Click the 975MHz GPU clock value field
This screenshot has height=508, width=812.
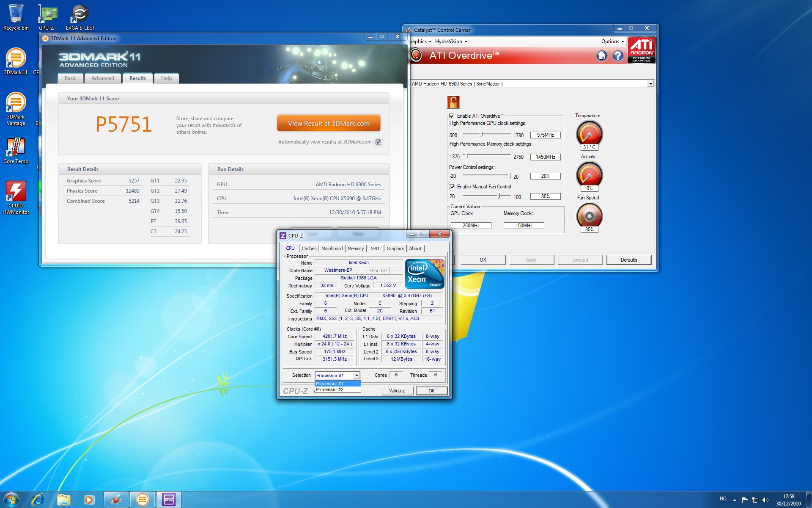tap(545, 135)
